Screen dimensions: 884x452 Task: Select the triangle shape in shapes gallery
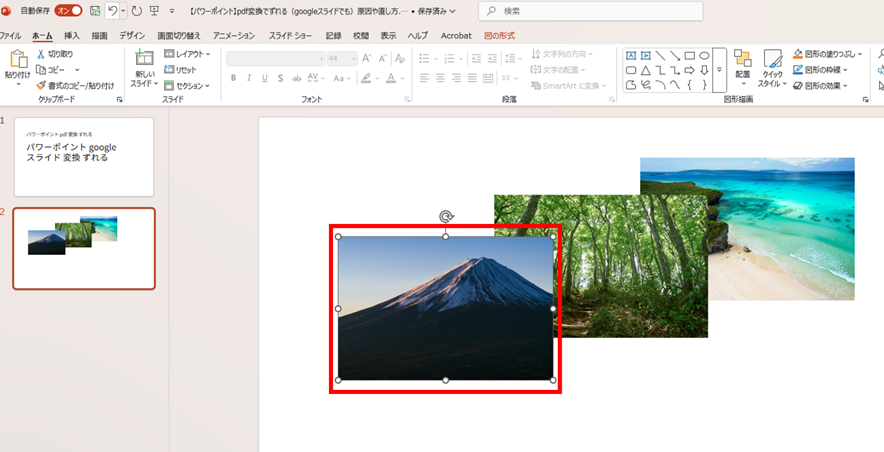[646, 71]
